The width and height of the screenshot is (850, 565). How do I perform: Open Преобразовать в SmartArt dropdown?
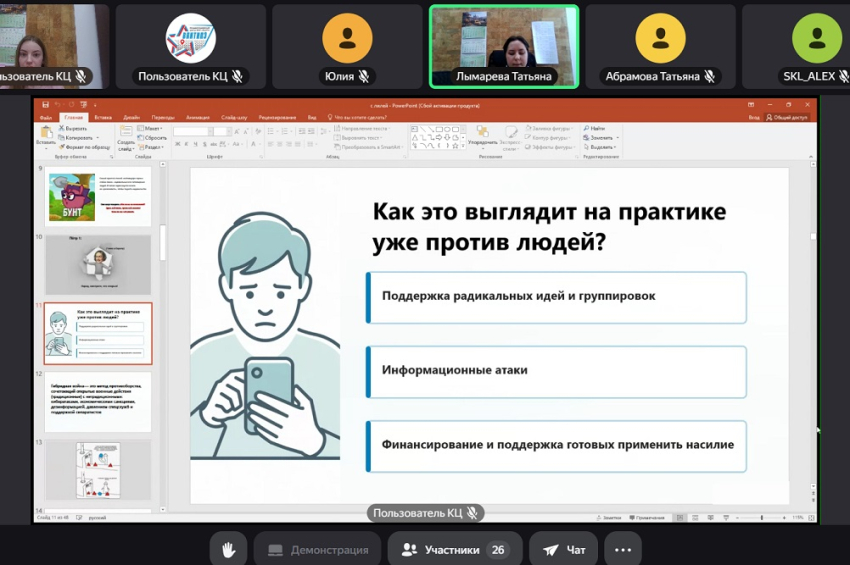[368, 147]
